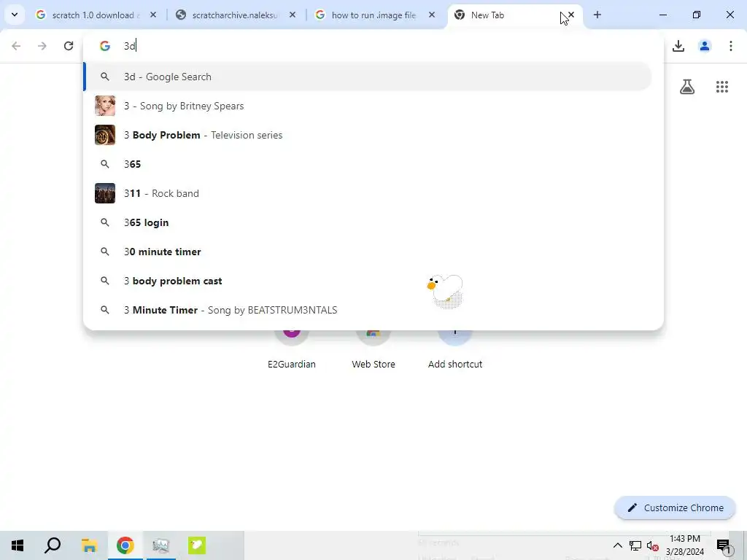Screen dimensions: 747x560
Task: Click the 311 rock band thumbnail
Action: tap(105, 193)
